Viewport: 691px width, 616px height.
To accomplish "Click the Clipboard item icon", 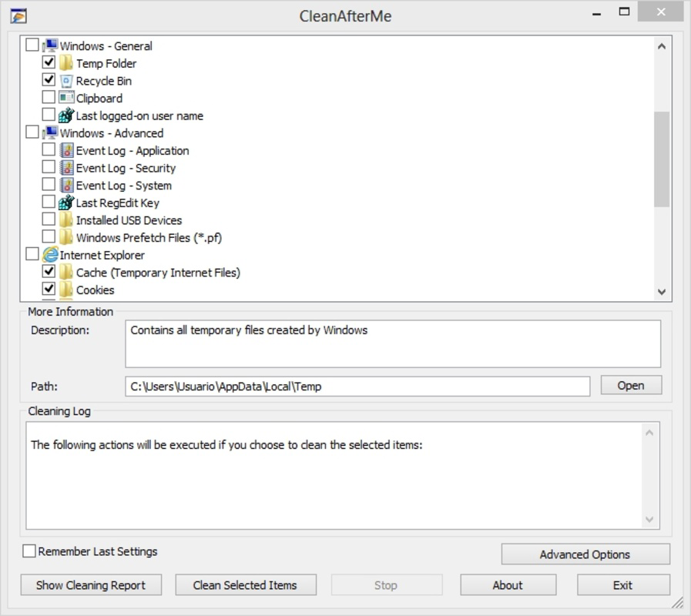I will pyautogui.click(x=66, y=98).
